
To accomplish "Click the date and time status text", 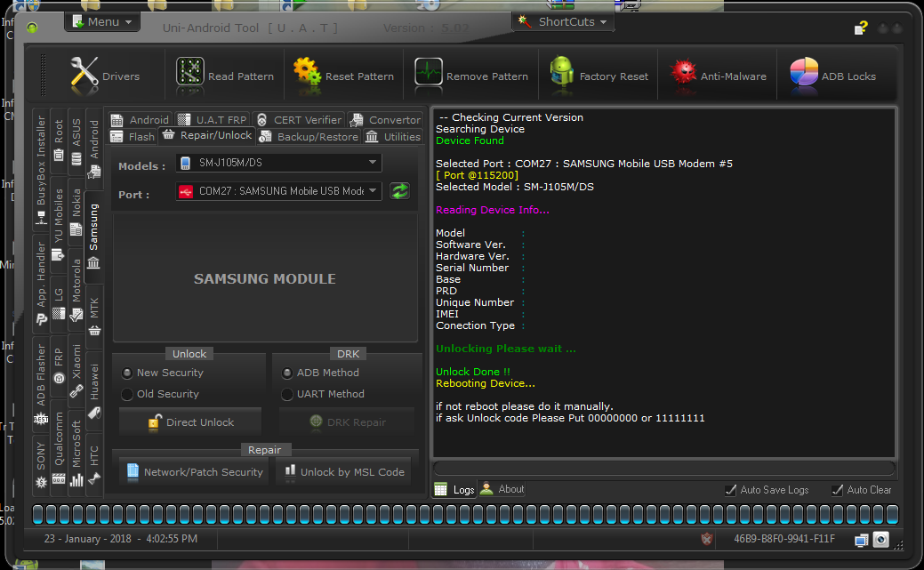I will click(121, 539).
